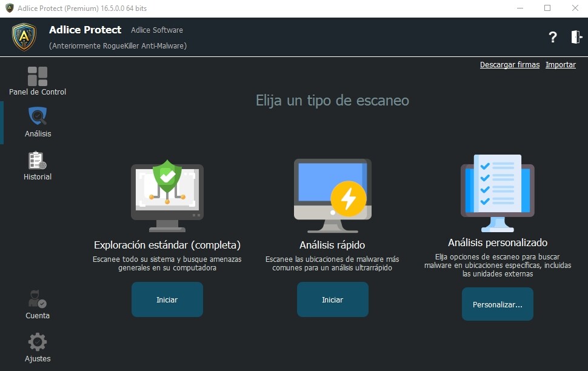This screenshot has height=371, width=588.
Task: Click the exit door icon in header
Action: coord(575,37)
